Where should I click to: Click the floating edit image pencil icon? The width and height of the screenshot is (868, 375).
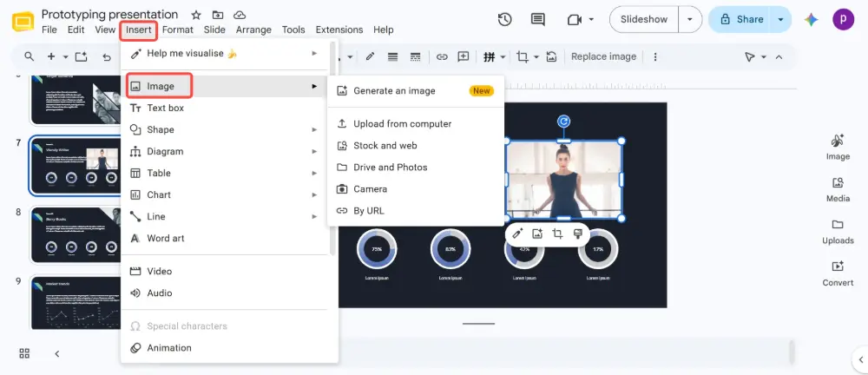517,234
